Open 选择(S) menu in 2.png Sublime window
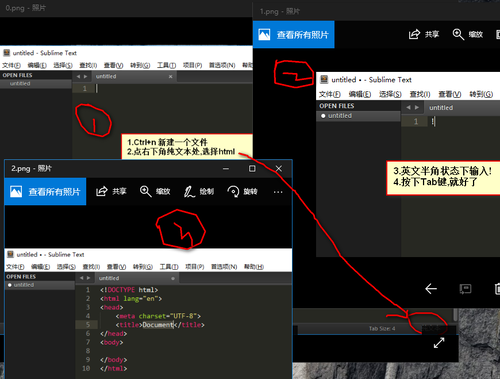This screenshot has width=500, height=379. pyautogui.click(x=66, y=267)
